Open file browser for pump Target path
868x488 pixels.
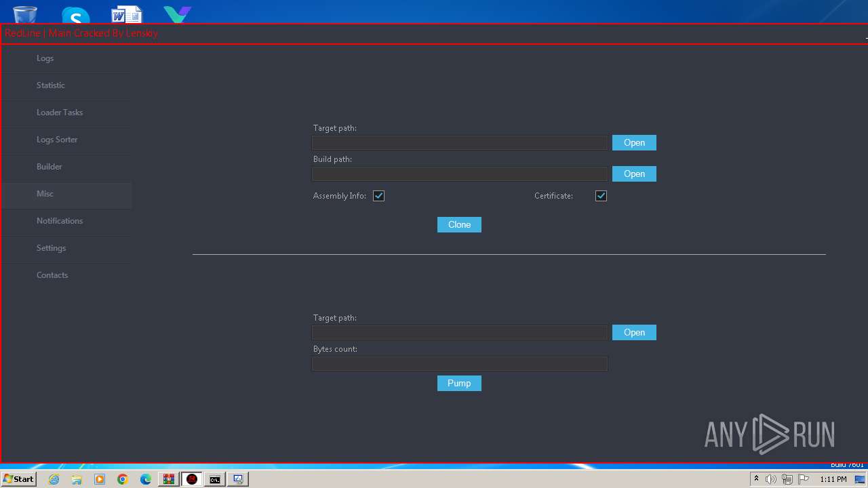[634, 332]
